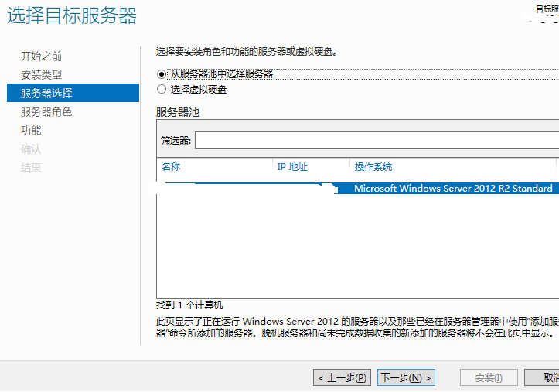Click the greyed 安装(I) install button
559x392 pixels.
point(489,378)
